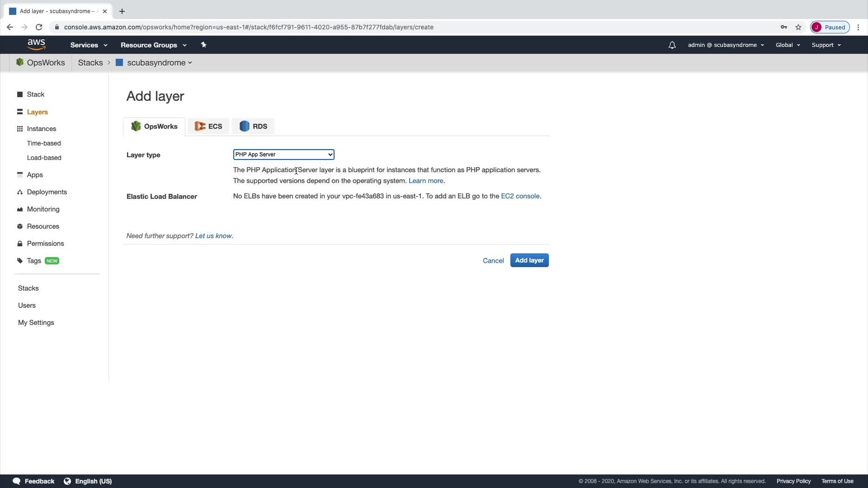Expand the Services menu
The width and height of the screenshot is (868, 488).
click(89, 45)
